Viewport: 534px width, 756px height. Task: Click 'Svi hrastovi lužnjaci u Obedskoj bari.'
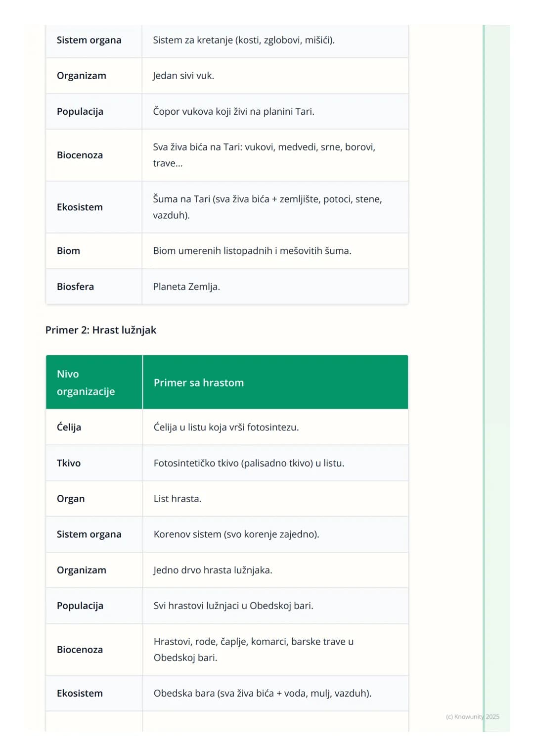(x=233, y=606)
